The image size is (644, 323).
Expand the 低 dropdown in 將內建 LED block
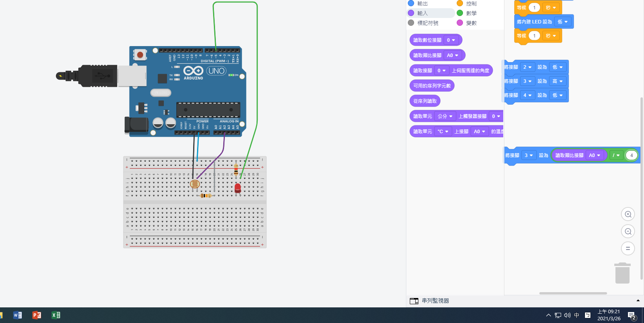pos(563,22)
